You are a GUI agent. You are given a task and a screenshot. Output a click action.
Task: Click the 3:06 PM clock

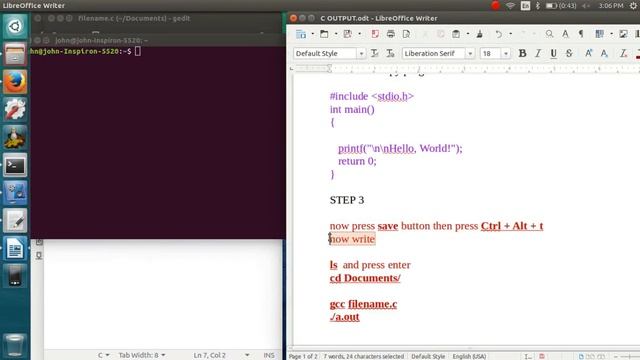pyautogui.click(x=611, y=6)
